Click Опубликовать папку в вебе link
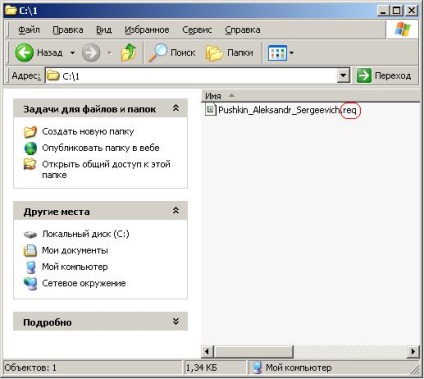Viewport: 424px width, 379px height. (x=100, y=148)
